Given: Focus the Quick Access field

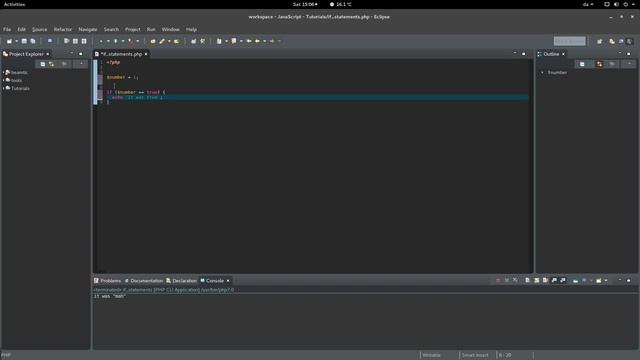Looking at the screenshot, I should pyautogui.click(x=569, y=41).
